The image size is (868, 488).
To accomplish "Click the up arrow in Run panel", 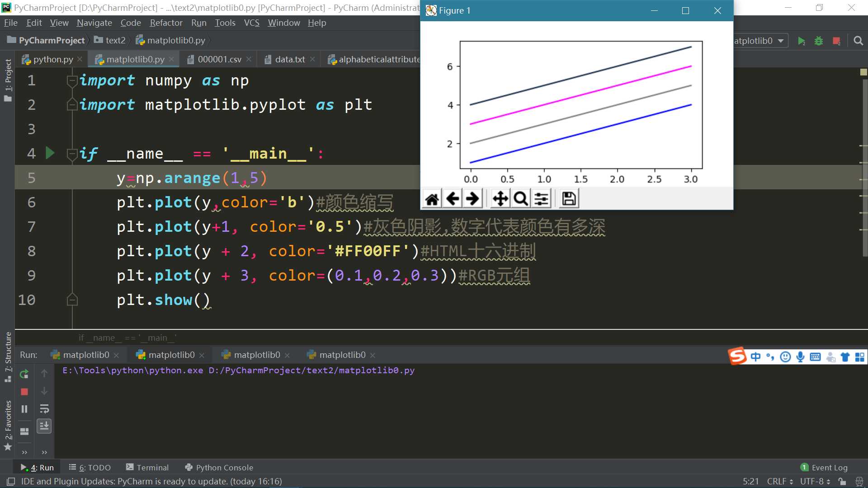I will (44, 373).
